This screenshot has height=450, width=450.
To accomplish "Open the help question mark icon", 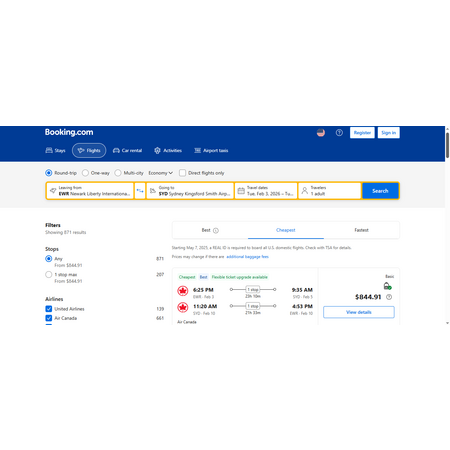I will pos(339,133).
